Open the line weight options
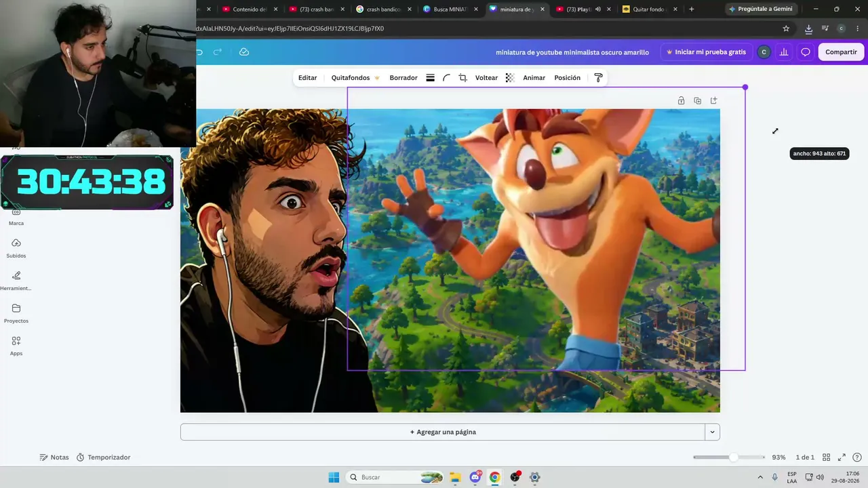The width and height of the screenshot is (868, 488). [x=430, y=78]
